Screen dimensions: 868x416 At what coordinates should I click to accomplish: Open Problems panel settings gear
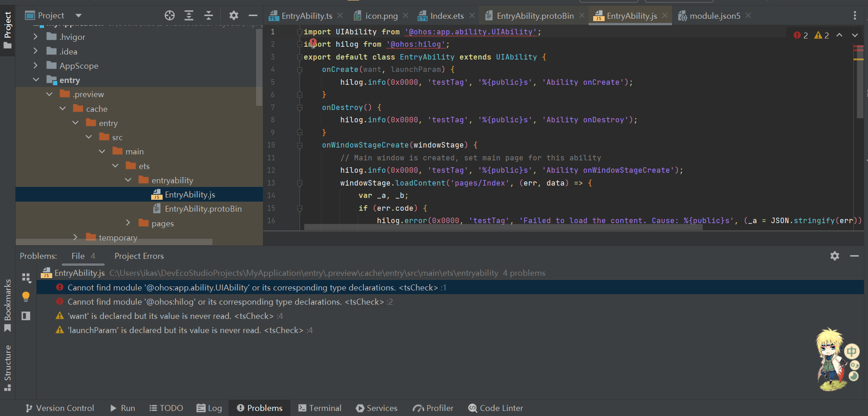pos(835,256)
